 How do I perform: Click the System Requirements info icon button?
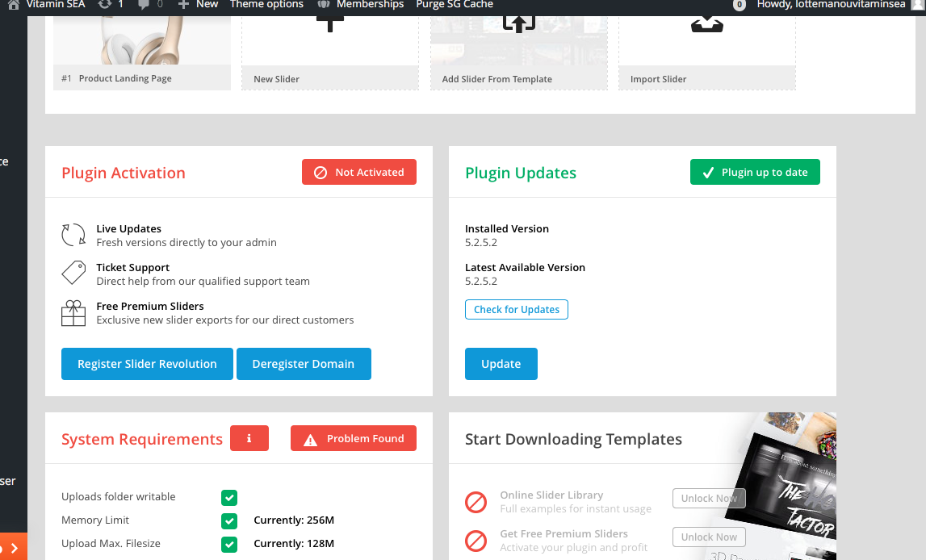[x=249, y=438]
